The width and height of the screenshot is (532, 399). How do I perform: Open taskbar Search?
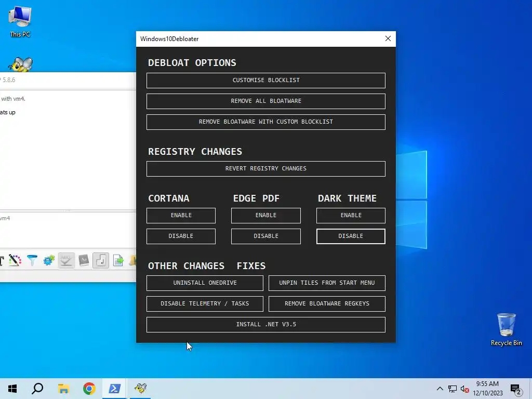click(37, 389)
